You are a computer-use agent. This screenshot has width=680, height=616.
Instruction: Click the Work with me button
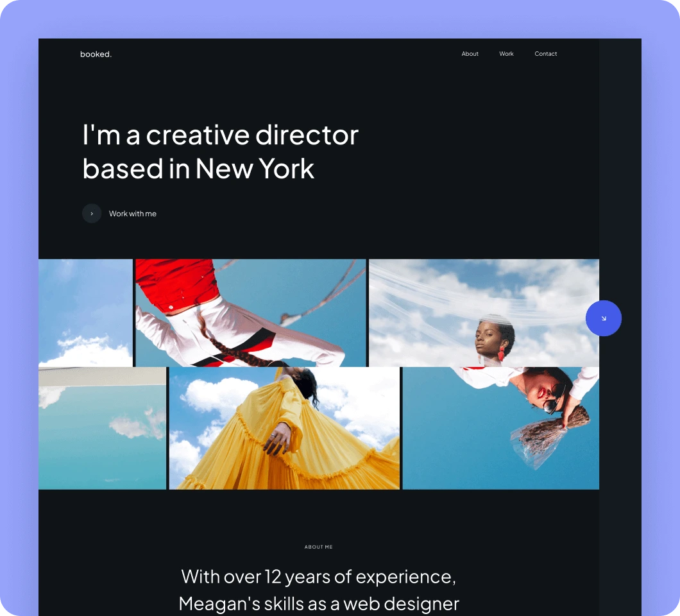[132, 213]
